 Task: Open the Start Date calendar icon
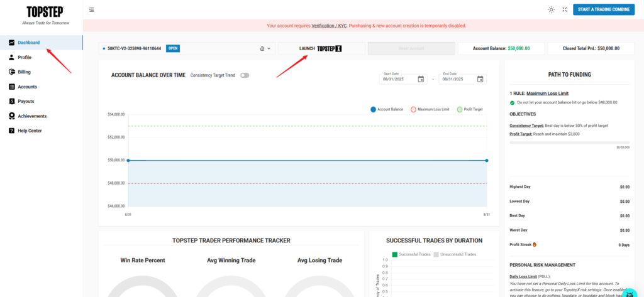tap(421, 79)
